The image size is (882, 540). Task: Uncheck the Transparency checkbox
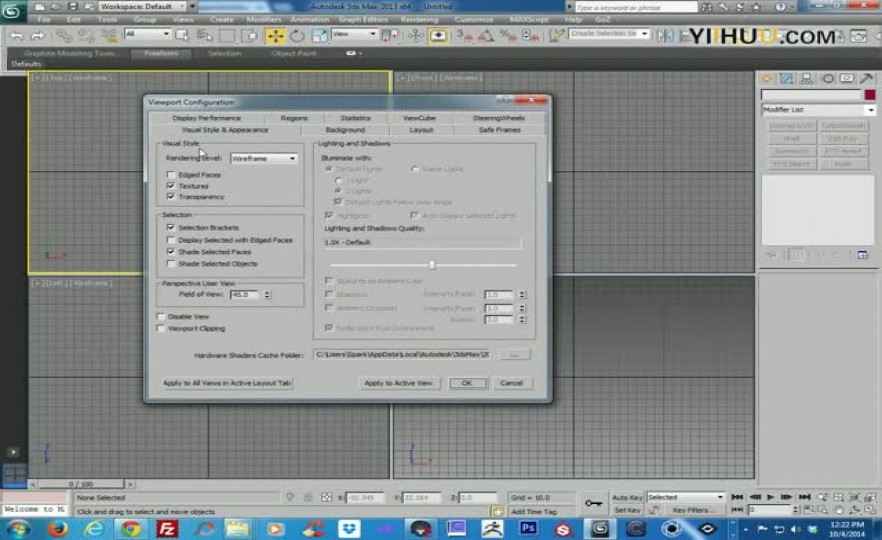coord(171,196)
